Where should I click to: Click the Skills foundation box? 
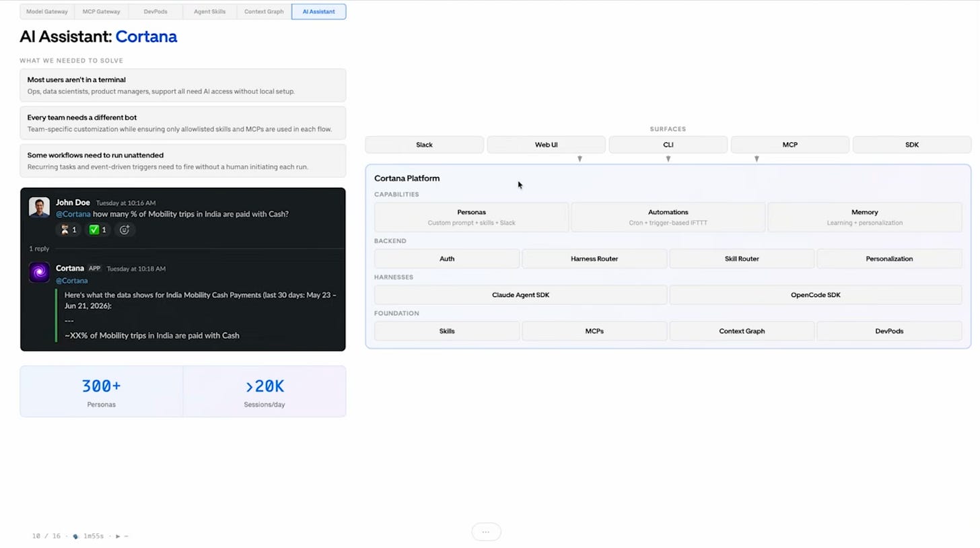(447, 331)
